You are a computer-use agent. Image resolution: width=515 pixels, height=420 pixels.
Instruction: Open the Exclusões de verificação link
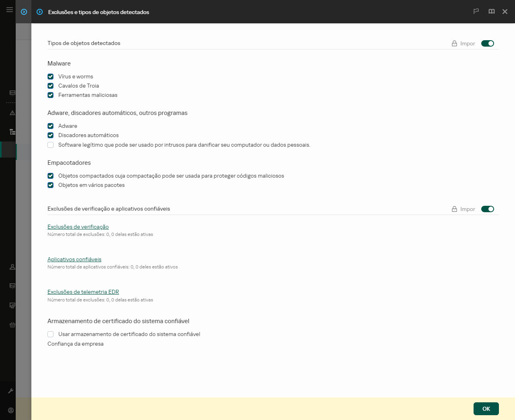tap(78, 227)
